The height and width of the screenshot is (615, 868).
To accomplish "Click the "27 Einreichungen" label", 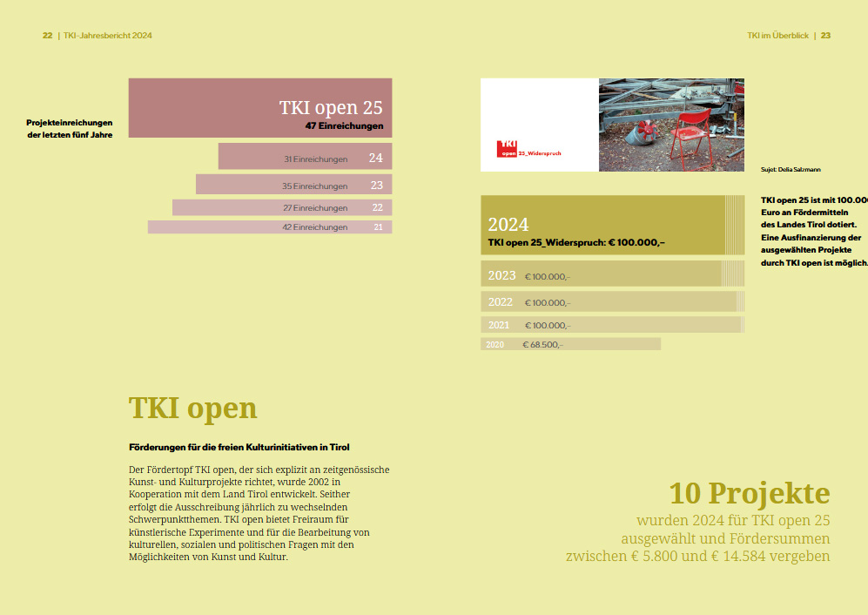I will 315,208.
